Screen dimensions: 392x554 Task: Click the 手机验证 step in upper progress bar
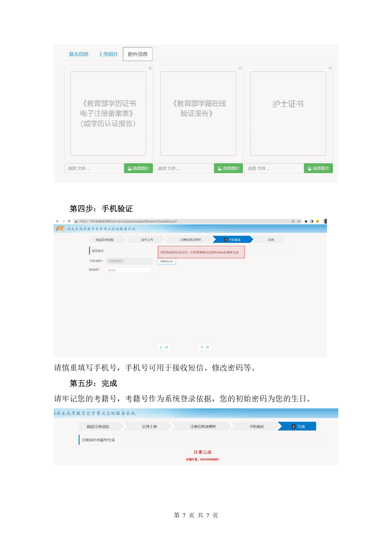click(233, 240)
